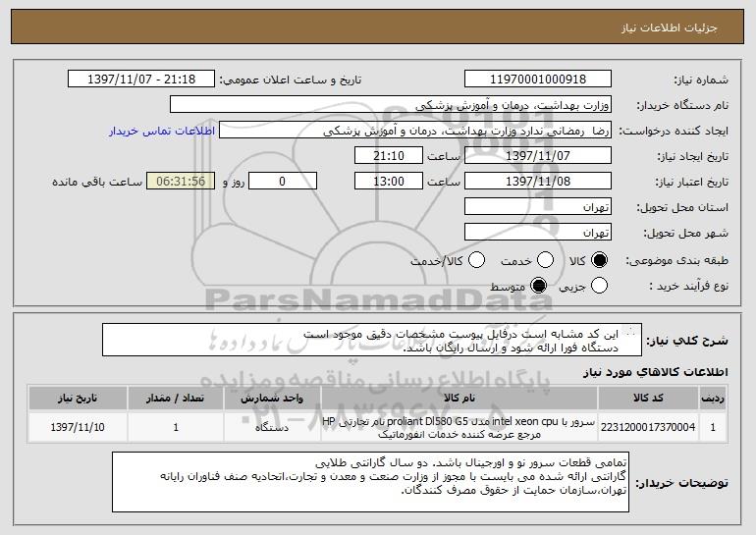Click the تاریخ نیاز column header
Screen dimensions: 756x535
click(x=78, y=399)
